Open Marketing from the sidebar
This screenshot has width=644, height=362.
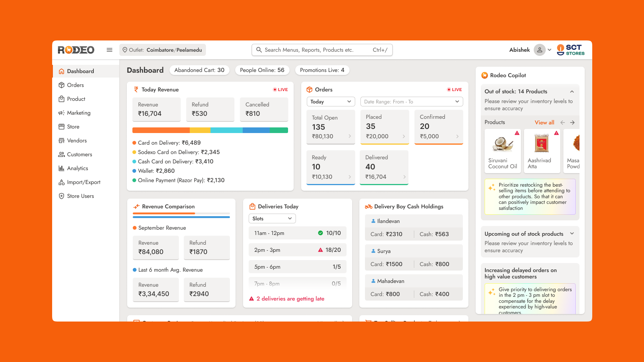coord(78,113)
